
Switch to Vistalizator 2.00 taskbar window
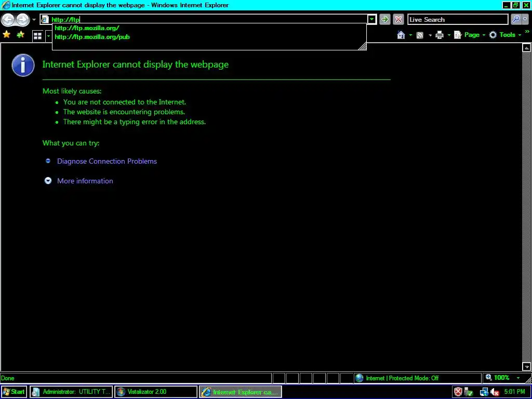[x=156, y=392]
